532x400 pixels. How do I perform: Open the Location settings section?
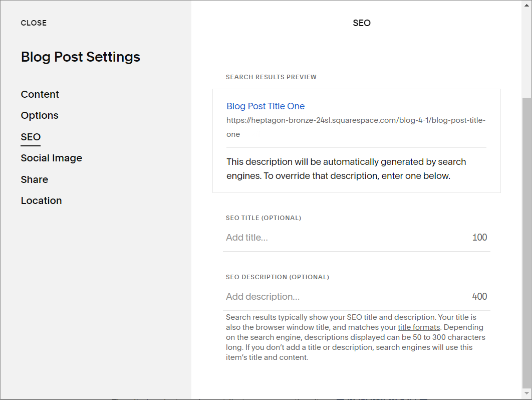tap(41, 201)
